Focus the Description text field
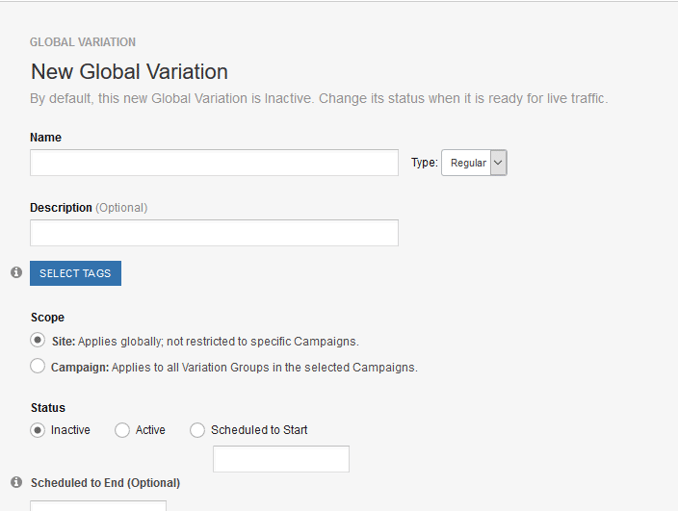 214,233
